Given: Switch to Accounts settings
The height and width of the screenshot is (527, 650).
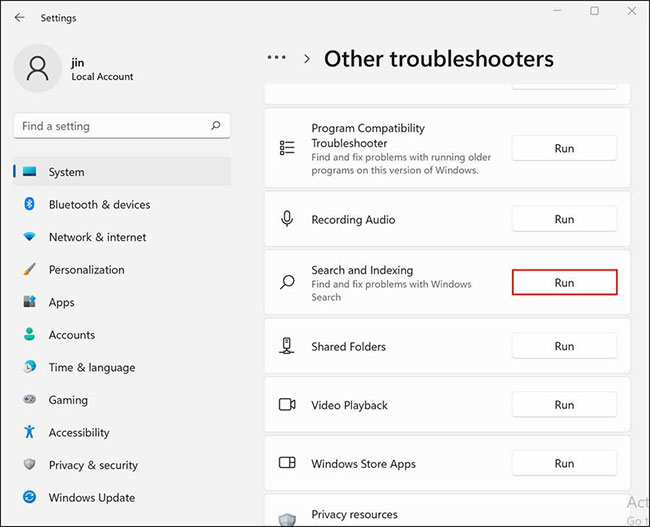Looking at the screenshot, I should (122, 335).
